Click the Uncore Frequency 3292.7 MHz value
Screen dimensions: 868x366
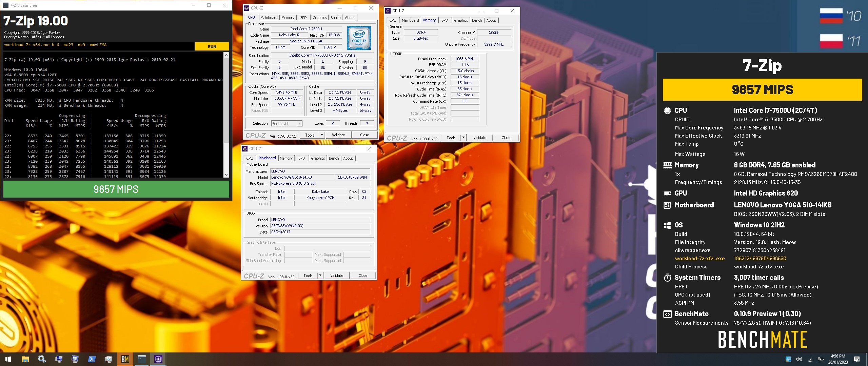coord(494,44)
